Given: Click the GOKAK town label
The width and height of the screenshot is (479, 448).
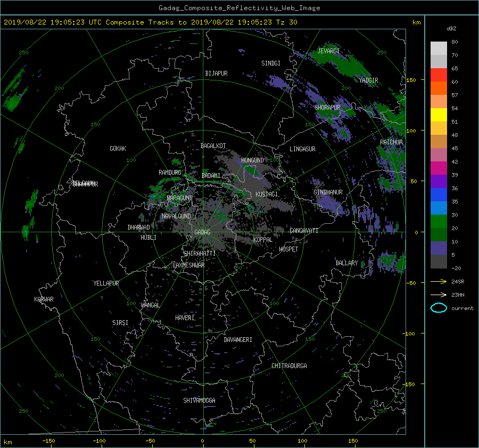Looking at the screenshot, I should pyautogui.click(x=118, y=149).
